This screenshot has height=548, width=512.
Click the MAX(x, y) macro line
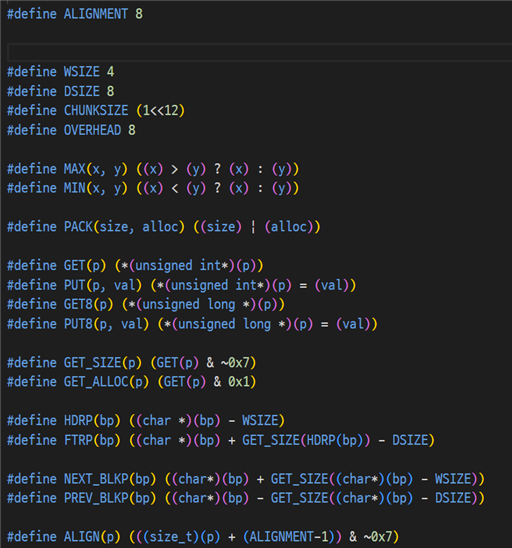point(153,169)
